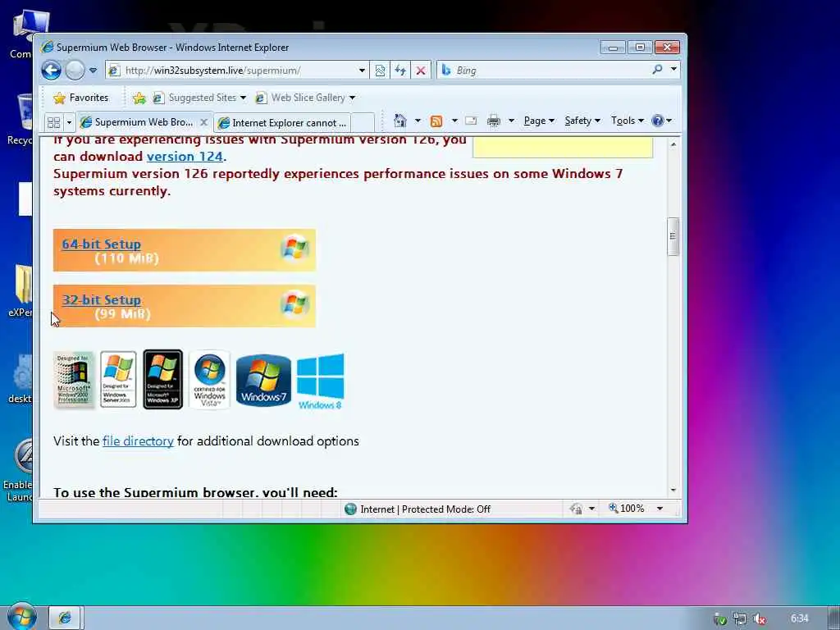This screenshot has height=630, width=840.
Task: Click the network tray icon
Action: (x=740, y=619)
